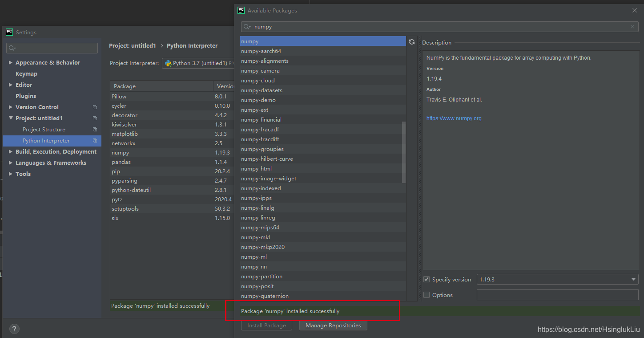644x338 pixels.
Task: Expand Appearance & Behavior settings
Action: pos(11,63)
